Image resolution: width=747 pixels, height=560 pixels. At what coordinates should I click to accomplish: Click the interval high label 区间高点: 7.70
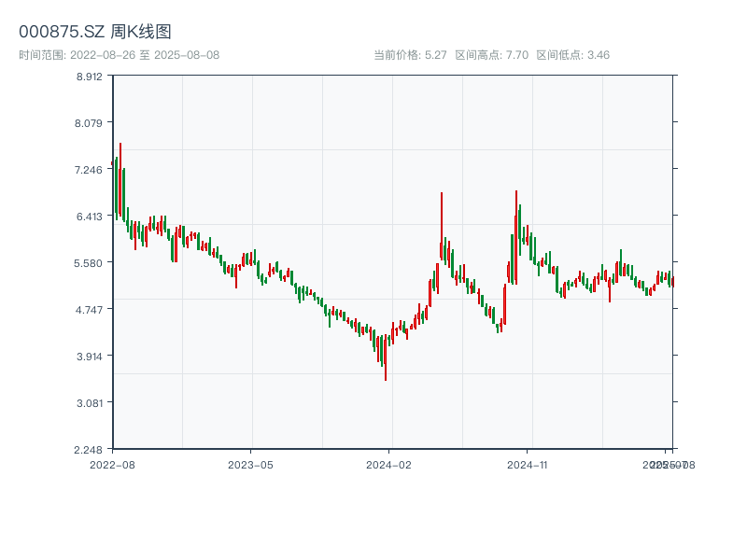[x=492, y=55]
